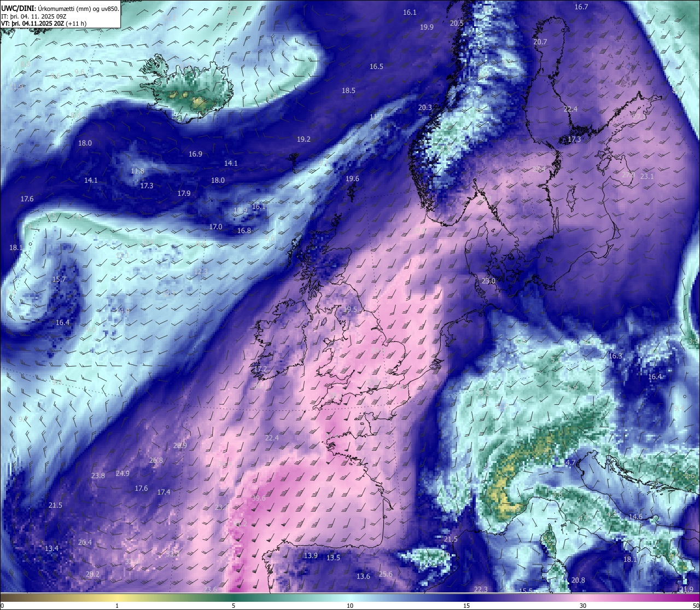The height and width of the screenshot is (610, 700).
Task: Click the color scale tick labeled 5
Action: 234,606
